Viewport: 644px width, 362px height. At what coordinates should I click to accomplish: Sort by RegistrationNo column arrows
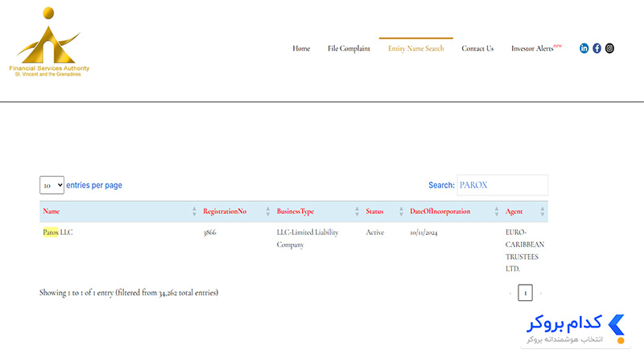(x=268, y=212)
